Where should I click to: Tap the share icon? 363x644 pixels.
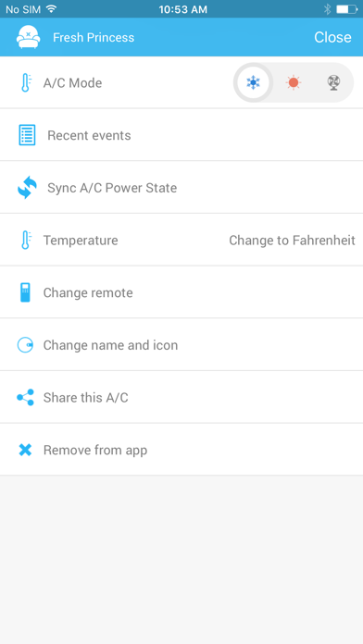click(26, 397)
